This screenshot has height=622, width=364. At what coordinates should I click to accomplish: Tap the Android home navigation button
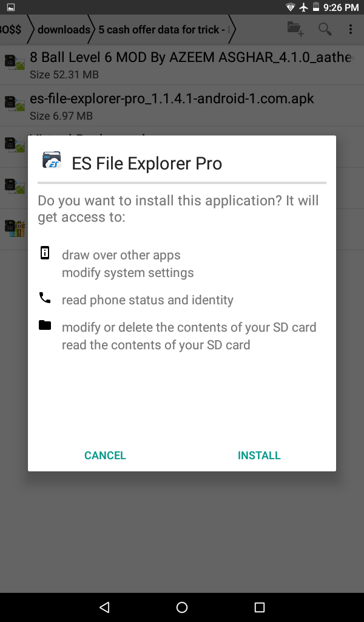[182, 607]
